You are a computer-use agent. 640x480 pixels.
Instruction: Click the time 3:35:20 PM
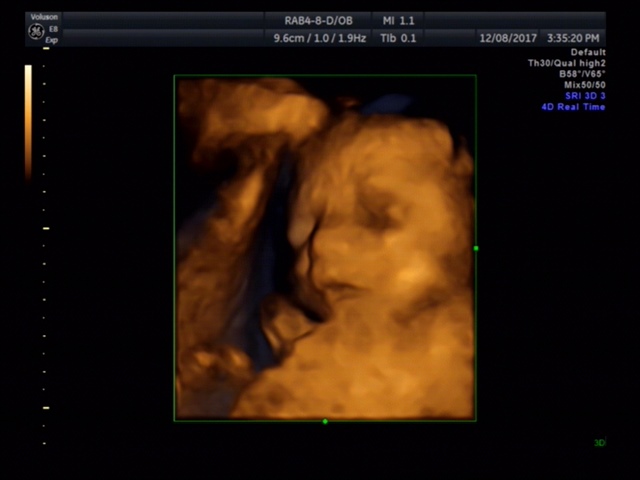574,38
